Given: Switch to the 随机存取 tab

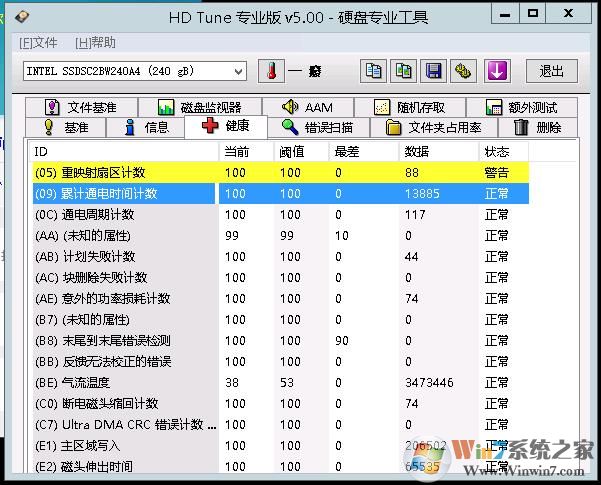Looking at the screenshot, I should tap(410, 107).
